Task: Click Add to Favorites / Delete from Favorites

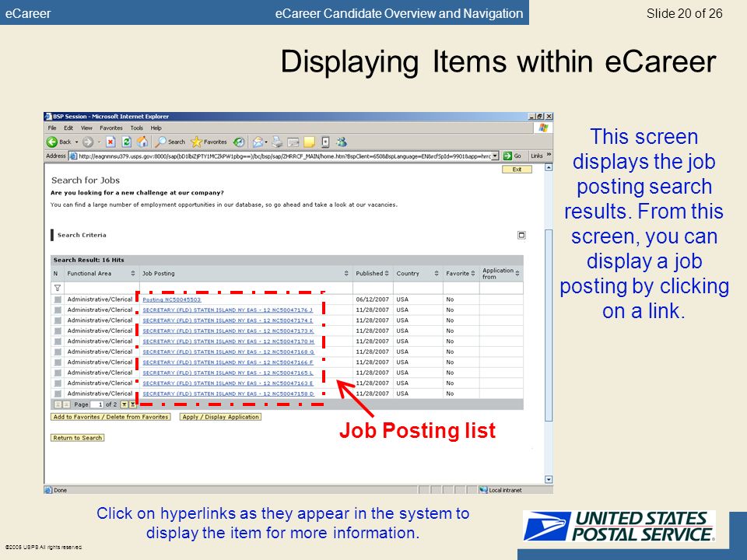Action: pos(110,417)
